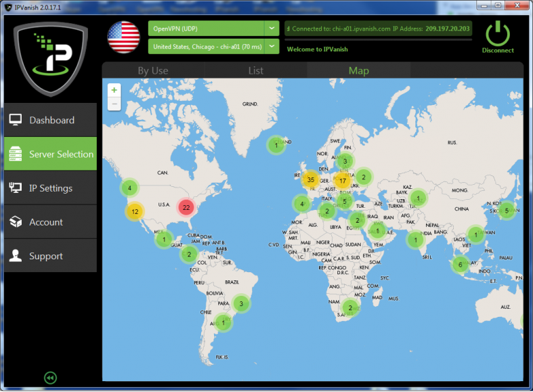Select the red 22-server cluster in USA
Screen dimensions: 533x392
point(186,207)
